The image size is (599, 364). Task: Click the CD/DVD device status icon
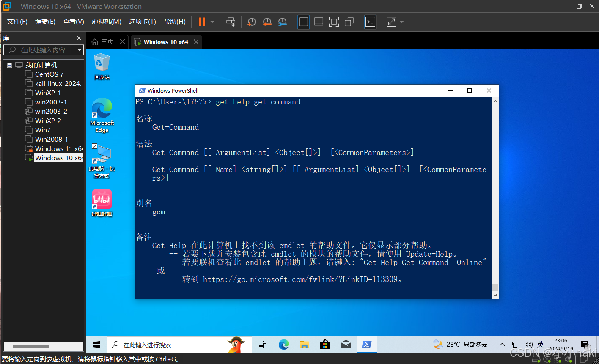pyautogui.click(x=547, y=359)
